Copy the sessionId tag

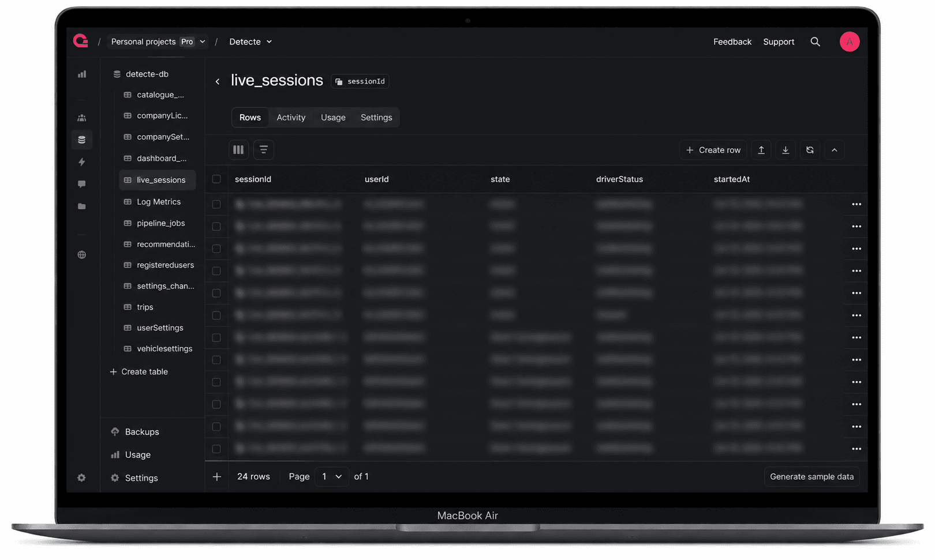pyautogui.click(x=360, y=81)
